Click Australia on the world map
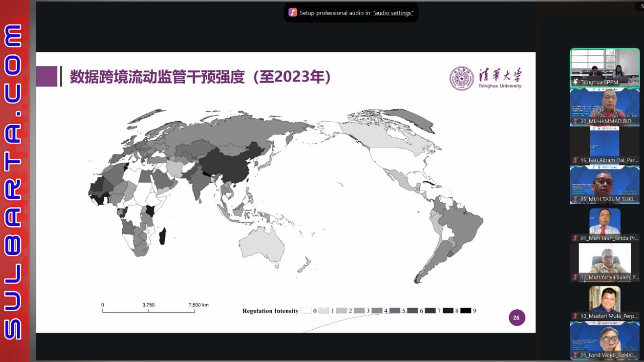This screenshot has width=644, height=362. [x=261, y=244]
